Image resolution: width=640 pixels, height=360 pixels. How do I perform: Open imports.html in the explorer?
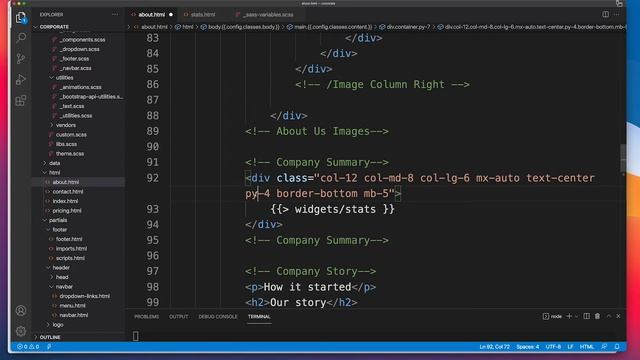[71, 249]
